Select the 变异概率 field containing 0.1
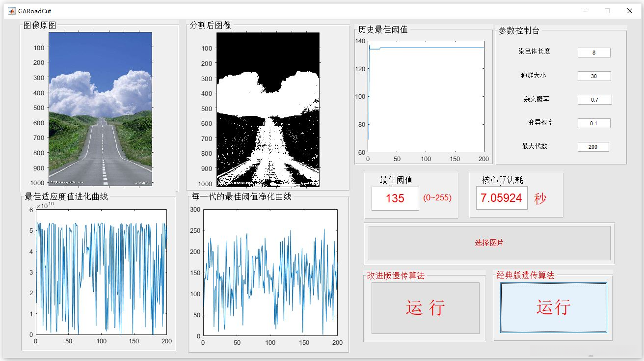Viewport: 644px width, 361px height. (x=593, y=123)
